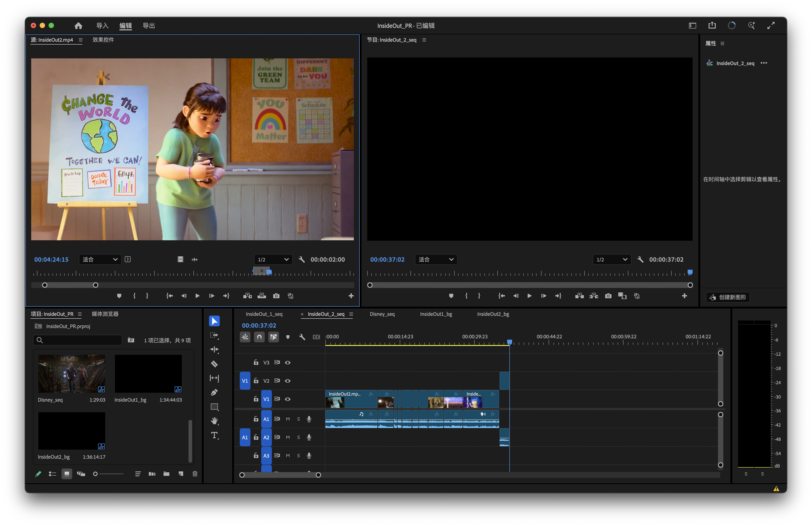
Task: Enter full screen via expand arrows icon
Action: 771,26
